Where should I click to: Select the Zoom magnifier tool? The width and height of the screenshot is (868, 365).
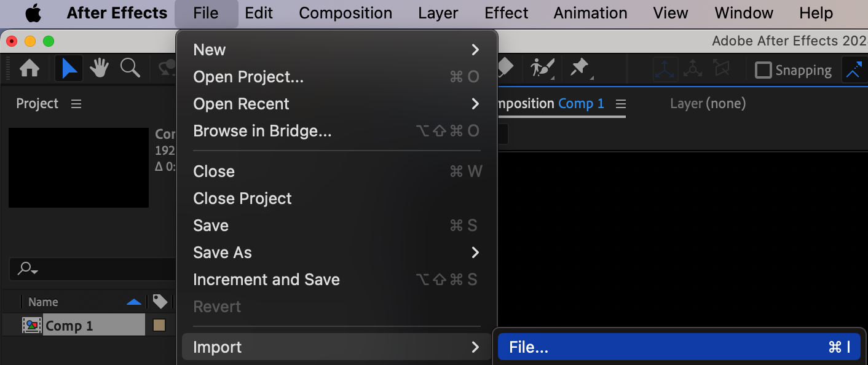coord(130,68)
